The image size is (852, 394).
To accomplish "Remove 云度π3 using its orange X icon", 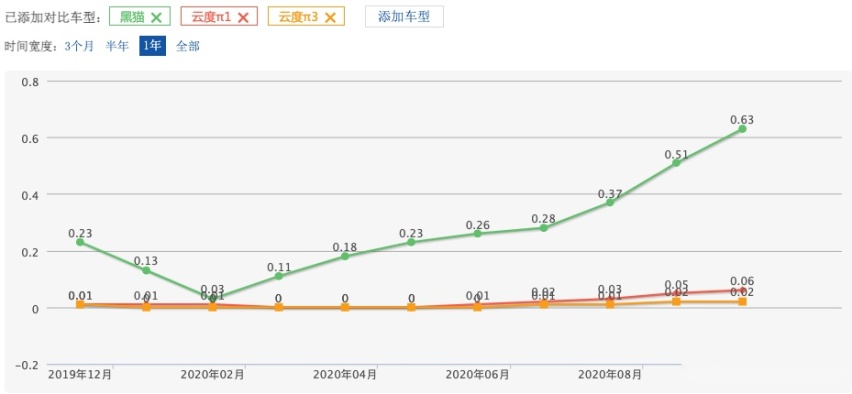I will click(x=330, y=17).
